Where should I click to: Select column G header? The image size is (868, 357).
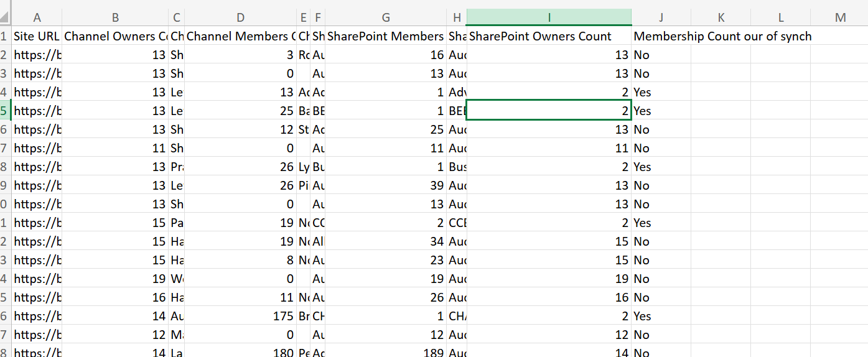click(x=386, y=17)
